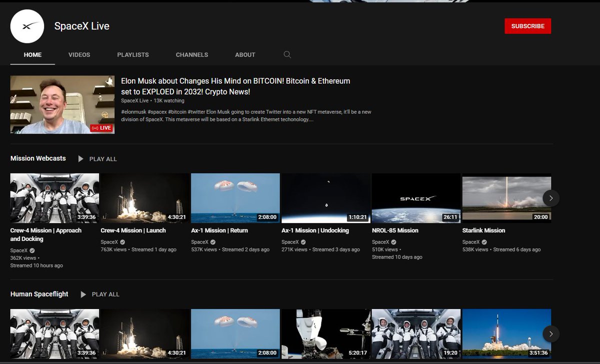
Task: Open Starlink Mission thumbnail
Action: click(x=506, y=198)
